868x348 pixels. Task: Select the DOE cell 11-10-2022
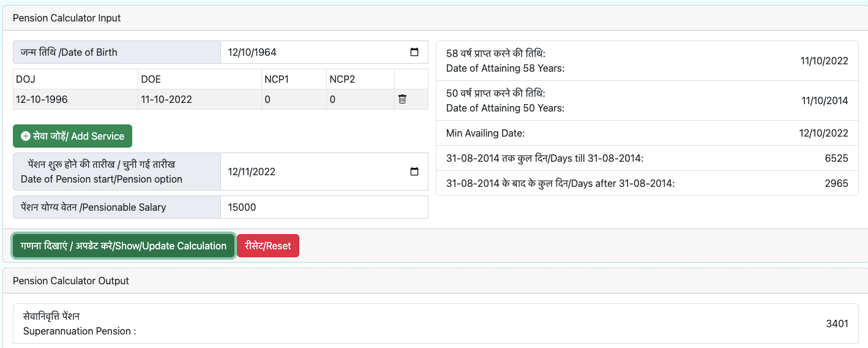point(166,99)
